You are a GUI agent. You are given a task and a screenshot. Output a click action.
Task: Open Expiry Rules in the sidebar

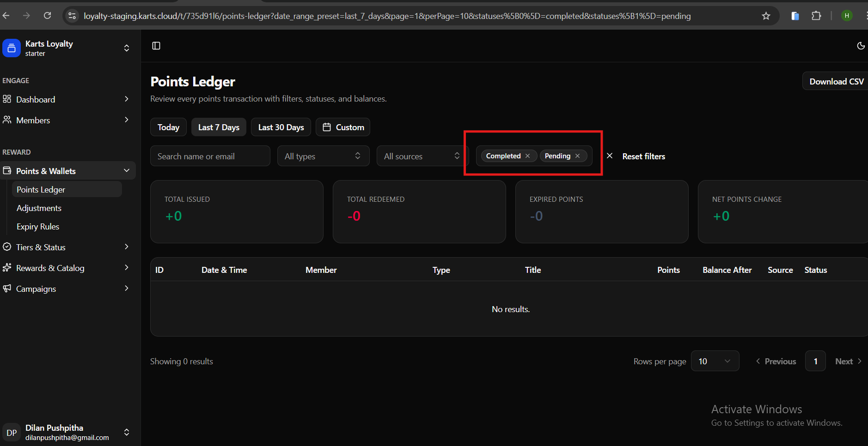[x=38, y=227]
